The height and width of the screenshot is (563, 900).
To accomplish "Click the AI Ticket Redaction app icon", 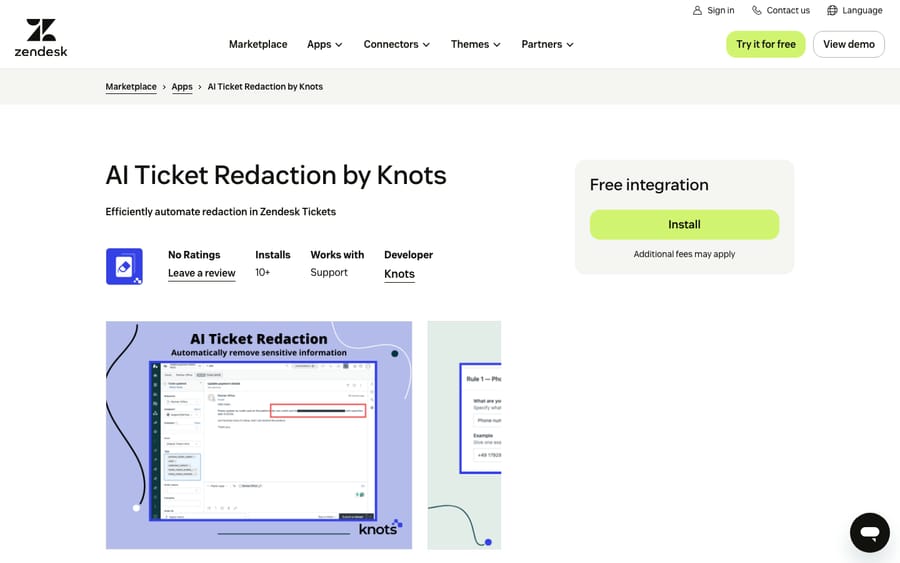I will [x=124, y=266].
